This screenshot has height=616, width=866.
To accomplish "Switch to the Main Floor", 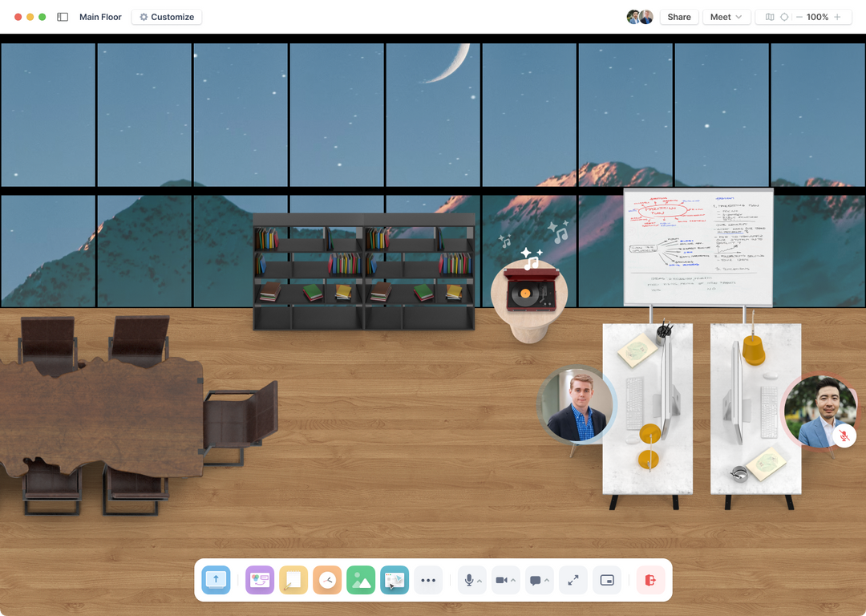I will pos(100,17).
